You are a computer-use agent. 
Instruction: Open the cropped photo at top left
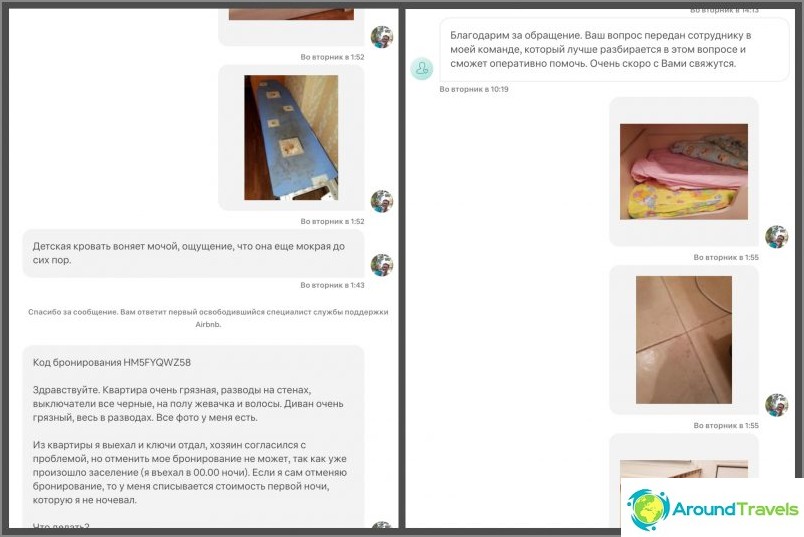291,14
